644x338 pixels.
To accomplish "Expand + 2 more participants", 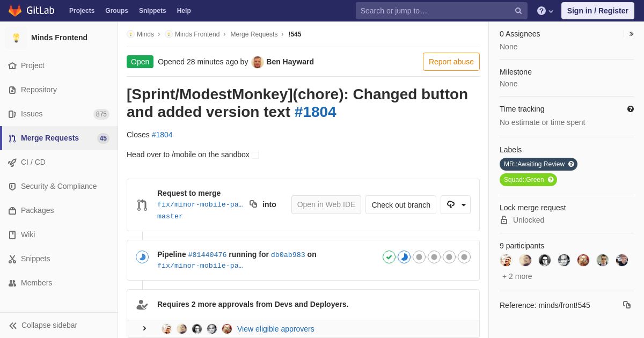I will 517,276.
